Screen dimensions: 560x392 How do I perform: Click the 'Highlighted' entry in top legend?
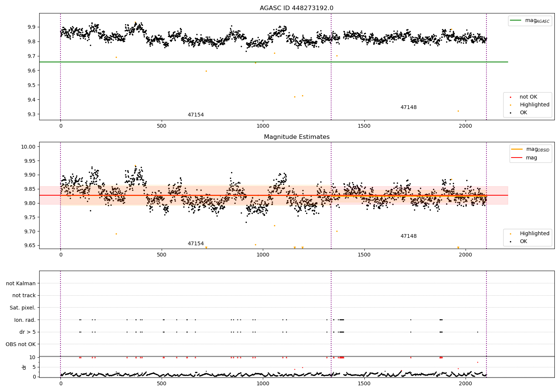coord(534,105)
